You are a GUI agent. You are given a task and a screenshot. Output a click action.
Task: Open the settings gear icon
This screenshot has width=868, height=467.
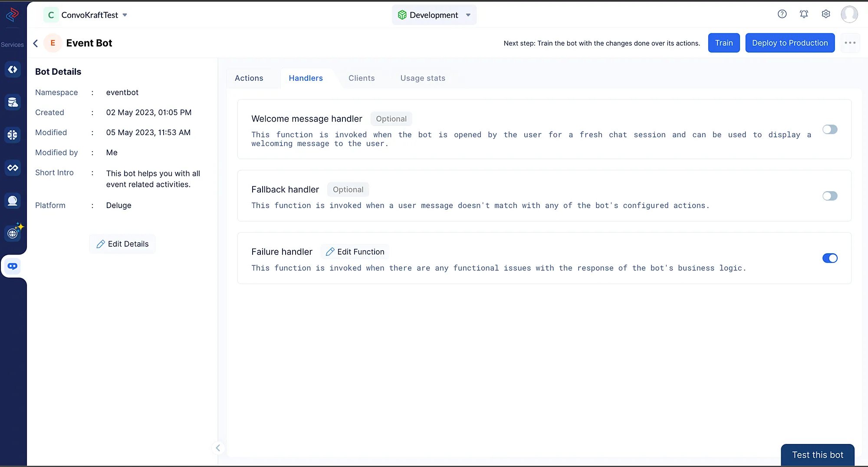[x=826, y=14]
